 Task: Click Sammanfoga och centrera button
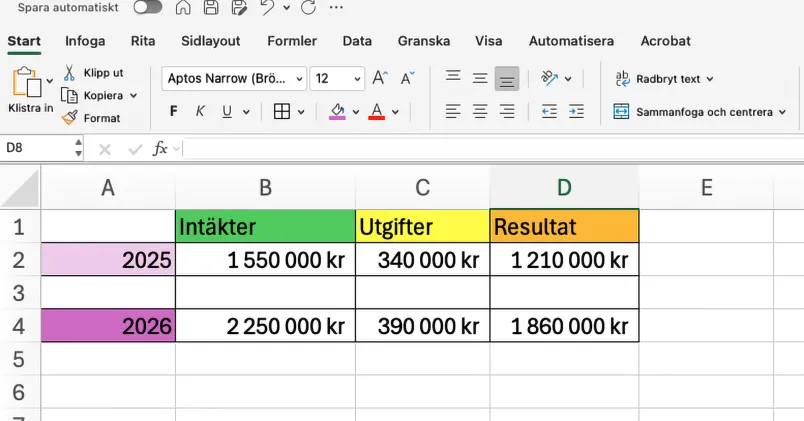[x=693, y=112]
